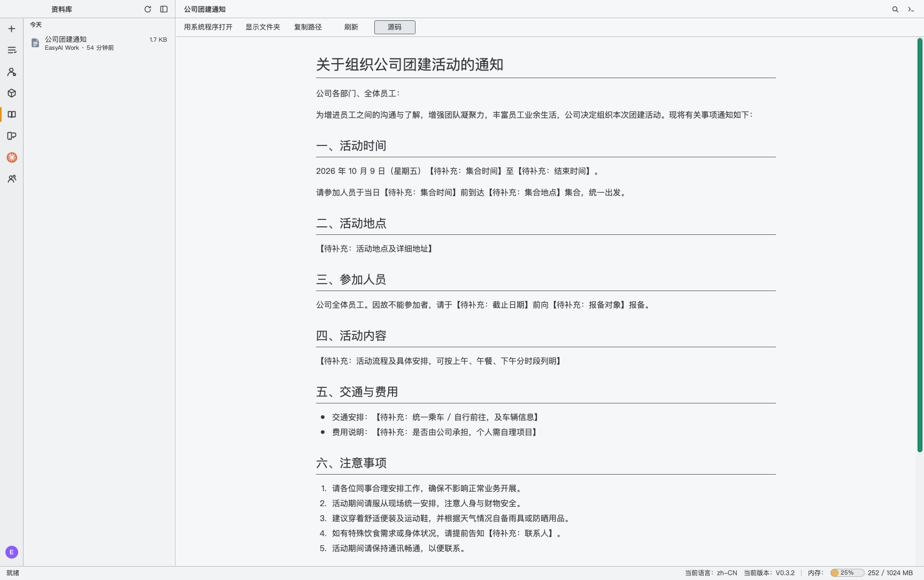Click the 今天 group label
Image resolution: width=924 pixels, height=580 pixels.
point(36,25)
